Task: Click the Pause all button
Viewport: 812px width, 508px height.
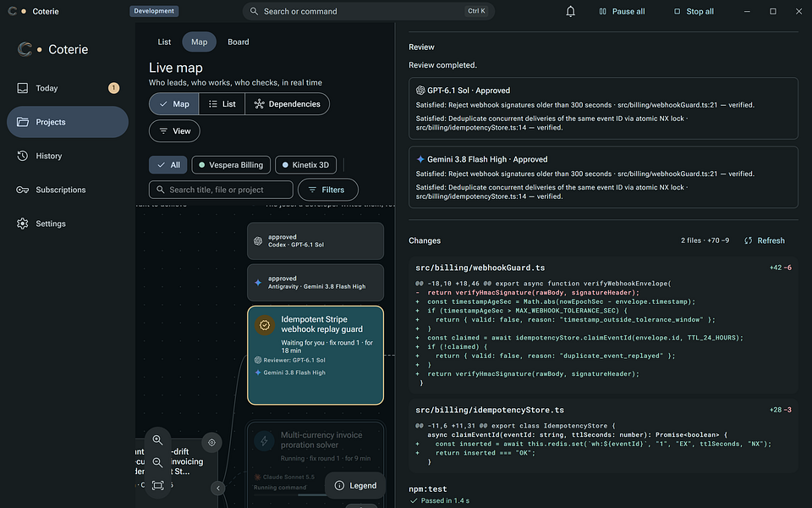Action: 622,11
